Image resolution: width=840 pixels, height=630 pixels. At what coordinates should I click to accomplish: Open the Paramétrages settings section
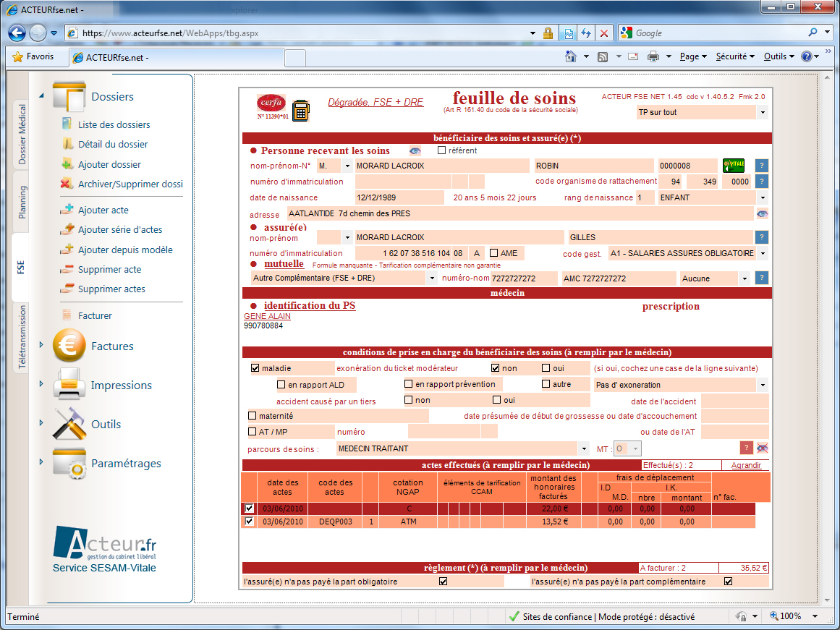pyautogui.click(x=70, y=464)
